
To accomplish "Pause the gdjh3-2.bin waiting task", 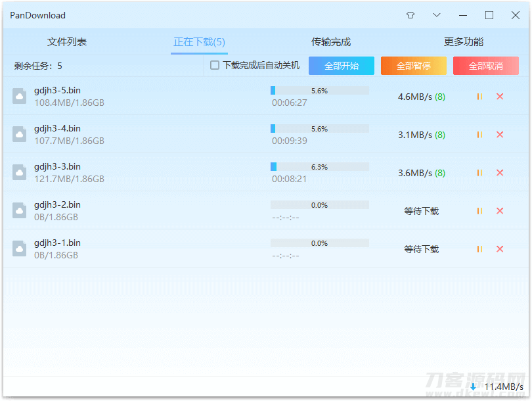I will tap(479, 211).
